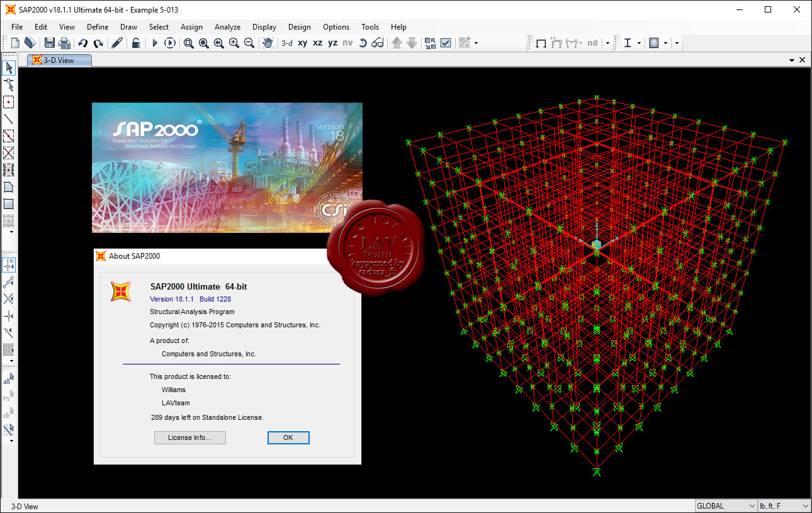Pick the draw special joint tool
The width and height of the screenshot is (812, 513).
pos(9,102)
